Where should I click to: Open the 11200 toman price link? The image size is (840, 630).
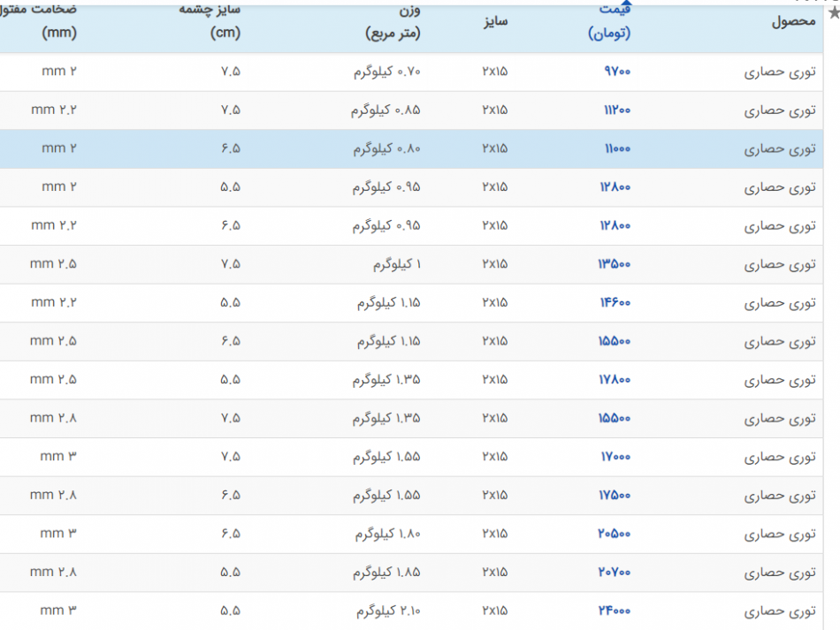tap(616, 110)
